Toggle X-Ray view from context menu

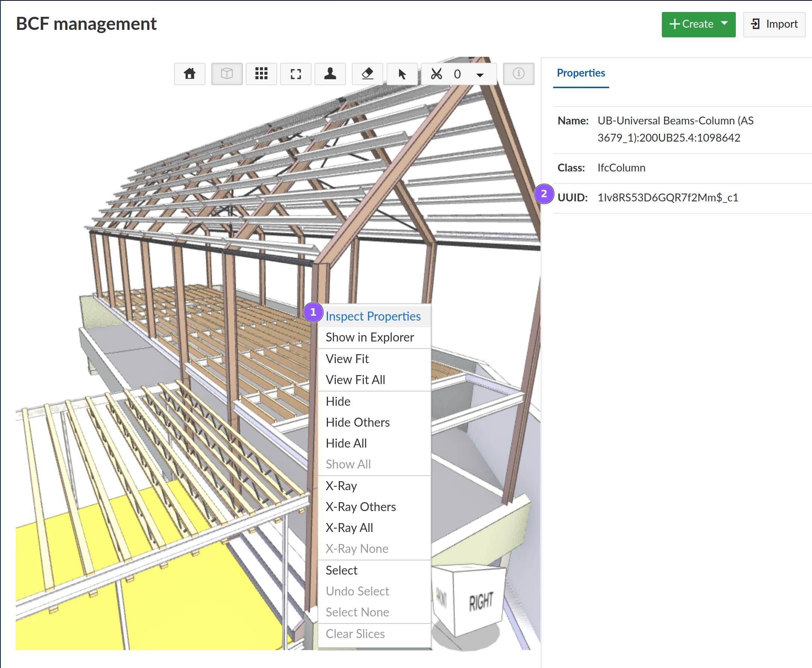(341, 485)
